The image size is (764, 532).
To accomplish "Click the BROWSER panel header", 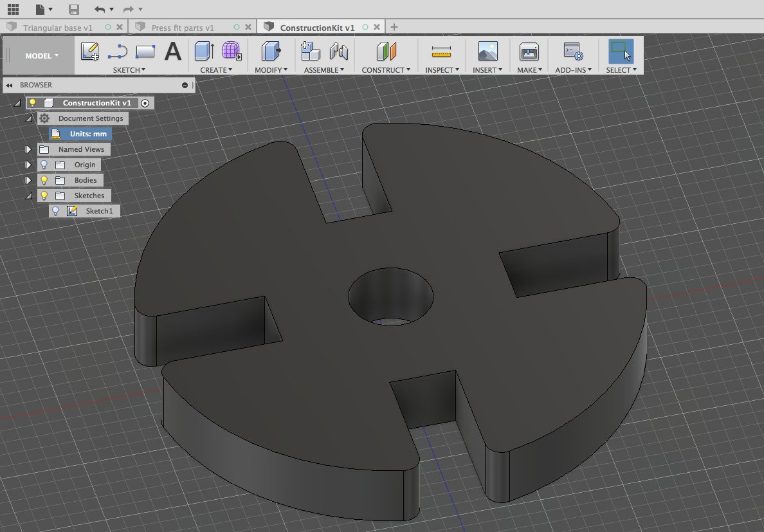I will pos(99,86).
